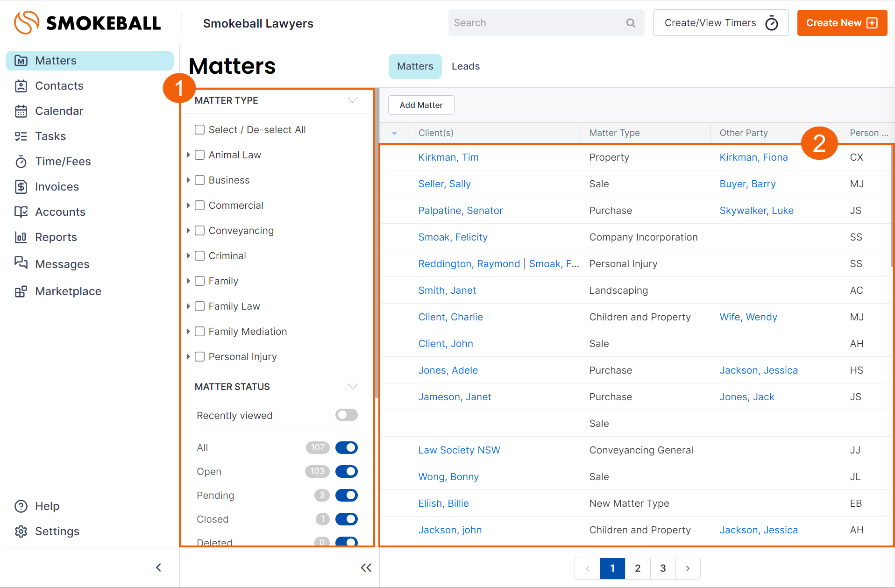Open Law Society NSW client link
This screenshot has height=588, width=895.
pos(459,450)
